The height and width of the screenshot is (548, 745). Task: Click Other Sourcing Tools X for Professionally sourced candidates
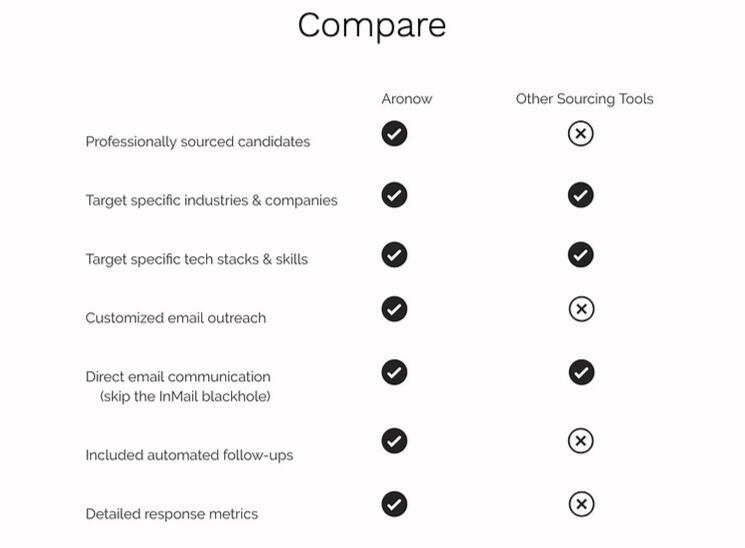(x=580, y=133)
